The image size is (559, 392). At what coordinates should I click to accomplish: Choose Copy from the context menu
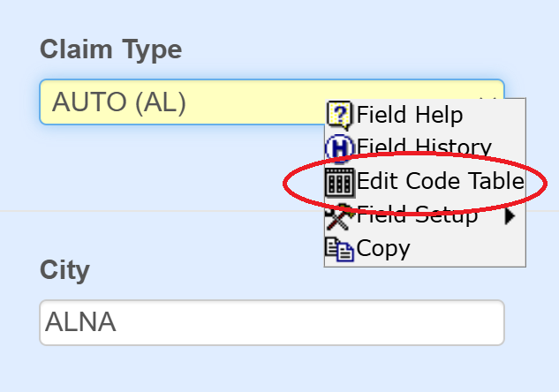[383, 248]
